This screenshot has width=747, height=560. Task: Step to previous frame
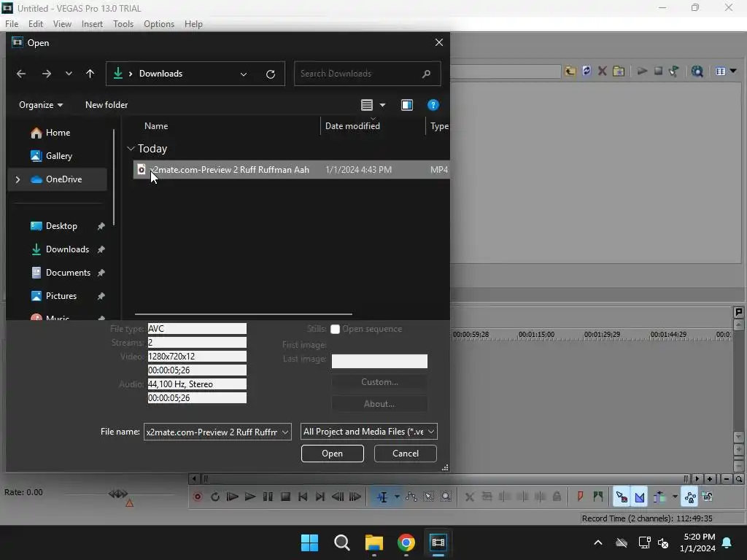pyautogui.click(x=338, y=497)
